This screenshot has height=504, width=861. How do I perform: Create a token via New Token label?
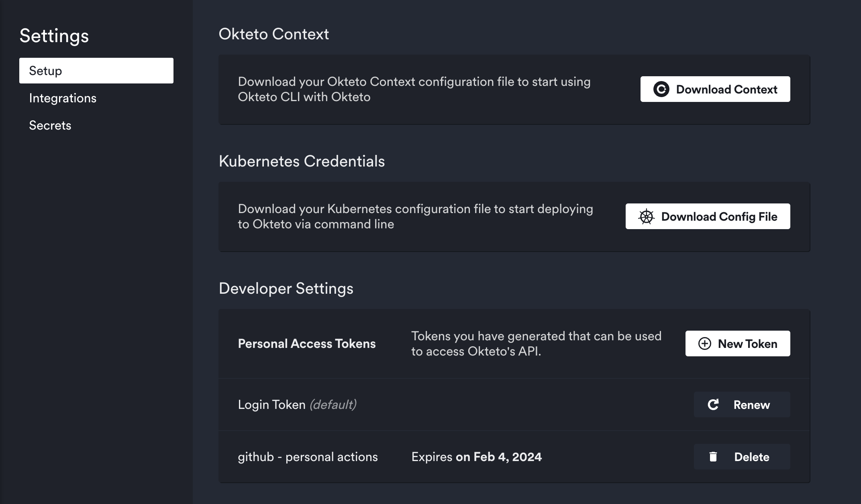tap(747, 344)
